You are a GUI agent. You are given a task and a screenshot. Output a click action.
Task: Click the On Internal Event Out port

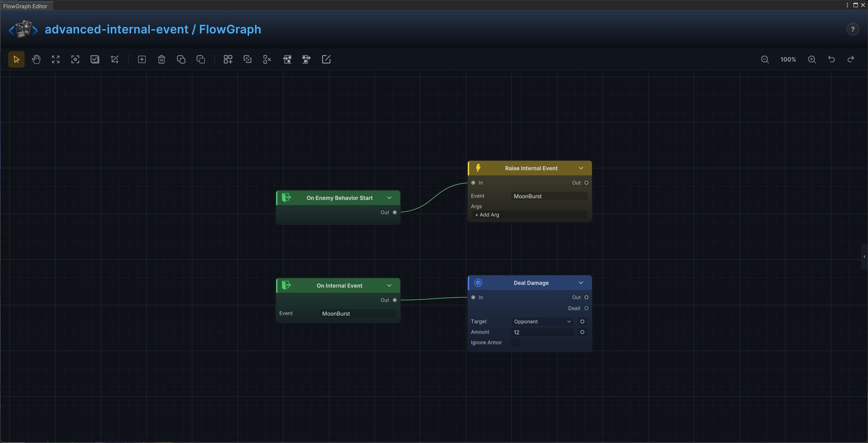(x=395, y=300)
